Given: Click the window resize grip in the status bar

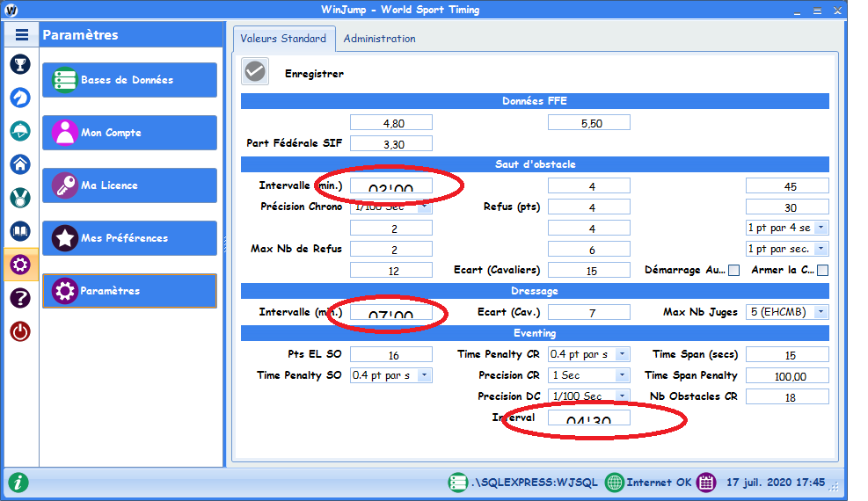Looking at the screenshot, I should coord(834,487).
